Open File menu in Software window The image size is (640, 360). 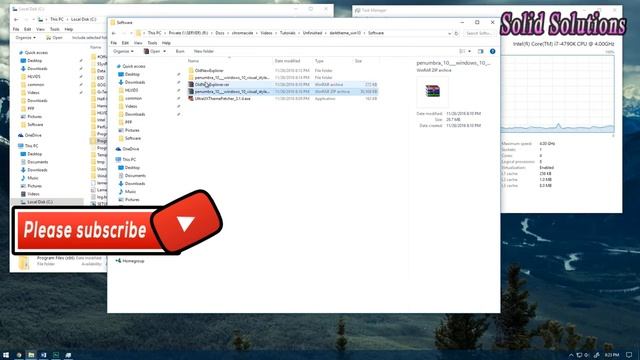pyautogui.click(x=114, y=43)
